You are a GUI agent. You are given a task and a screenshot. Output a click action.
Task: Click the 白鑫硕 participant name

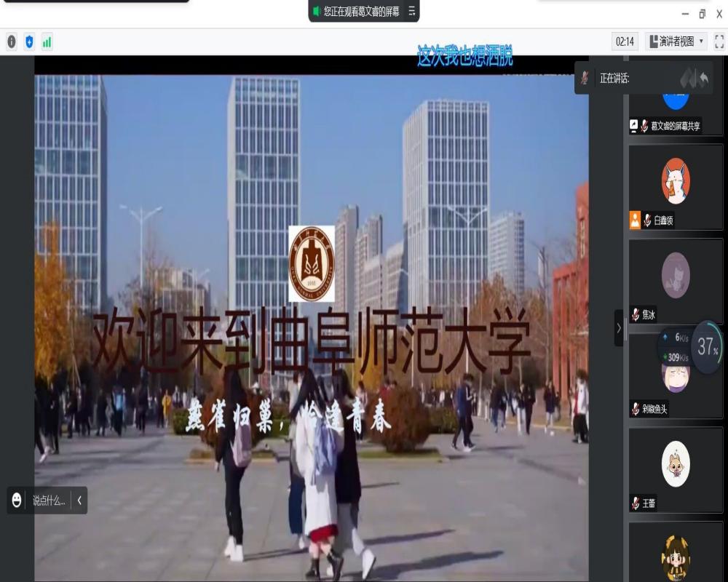(663, 220)
